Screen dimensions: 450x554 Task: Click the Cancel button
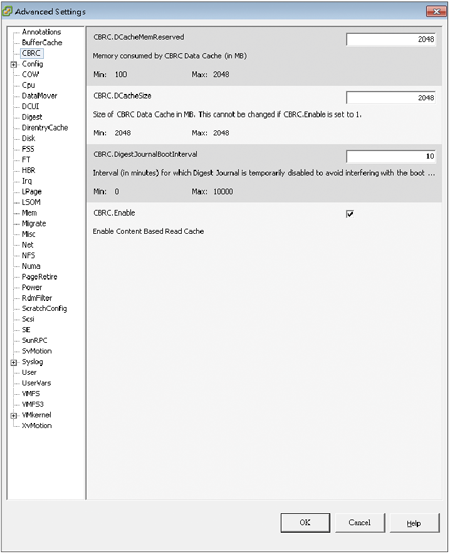[360, 523]
